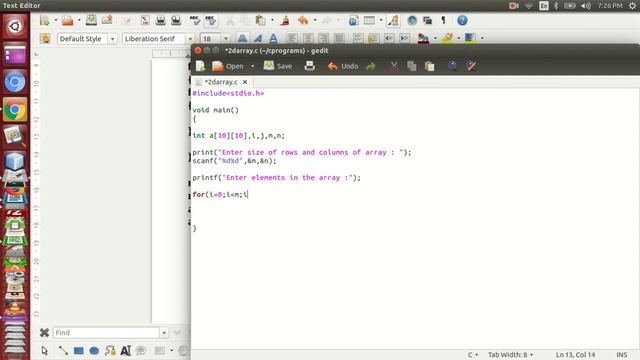Click the Spelling and Grammar check icon
Screen dimensions: 640x360
click(195, 20)
